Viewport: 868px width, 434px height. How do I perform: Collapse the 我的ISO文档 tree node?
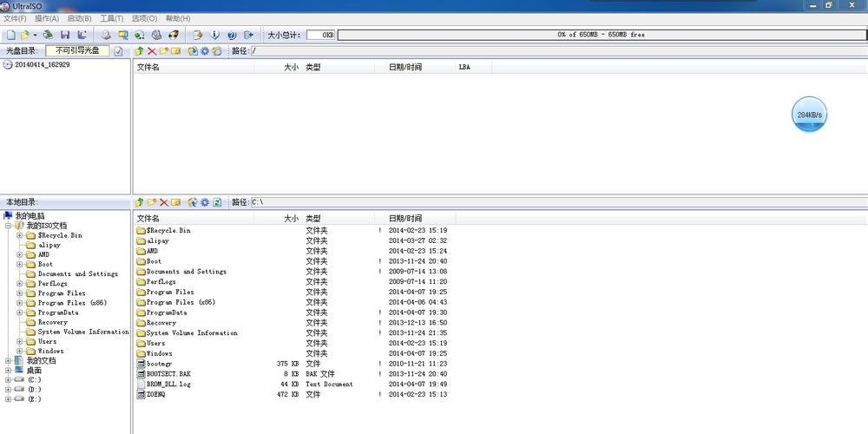point(9,226)
